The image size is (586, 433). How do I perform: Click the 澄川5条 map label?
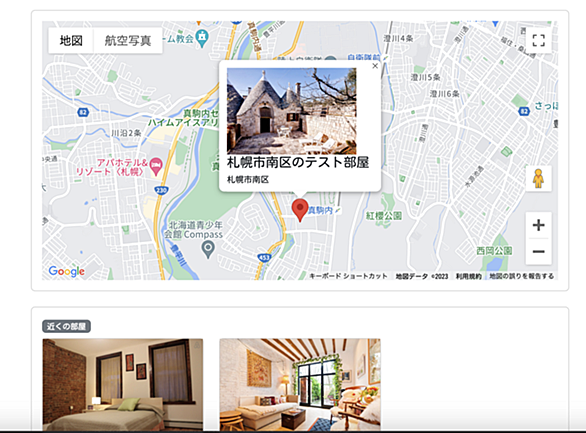click(x=425, y=77)
